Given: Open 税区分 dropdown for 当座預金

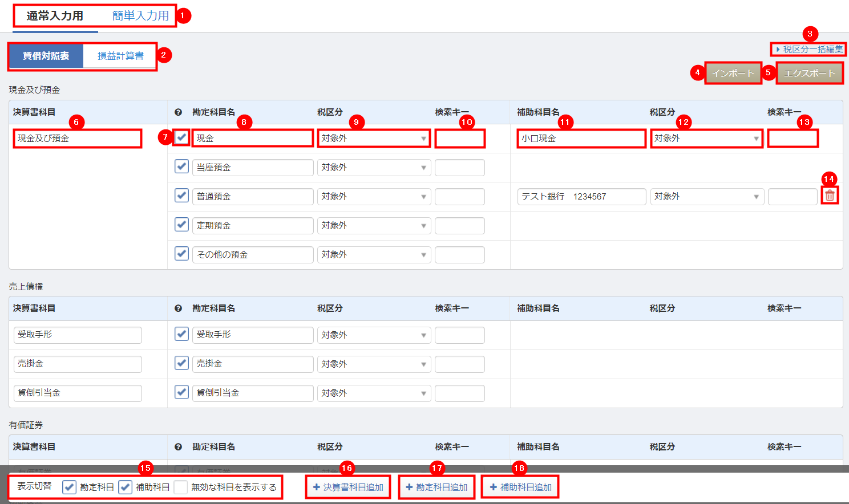Looking at the screenshot, I should click(374, 168).
